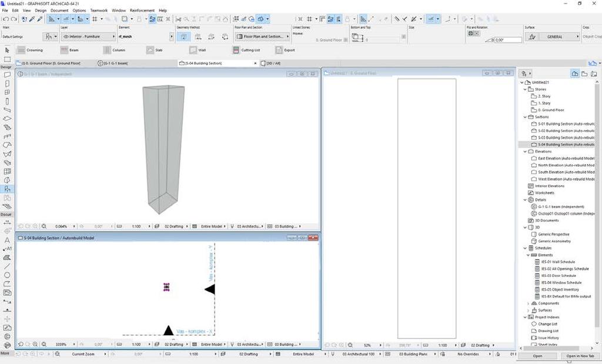Select the Pick Up Parameters eyedropper
This screenshot has width=602, height=364.
(x=32, y=19)
